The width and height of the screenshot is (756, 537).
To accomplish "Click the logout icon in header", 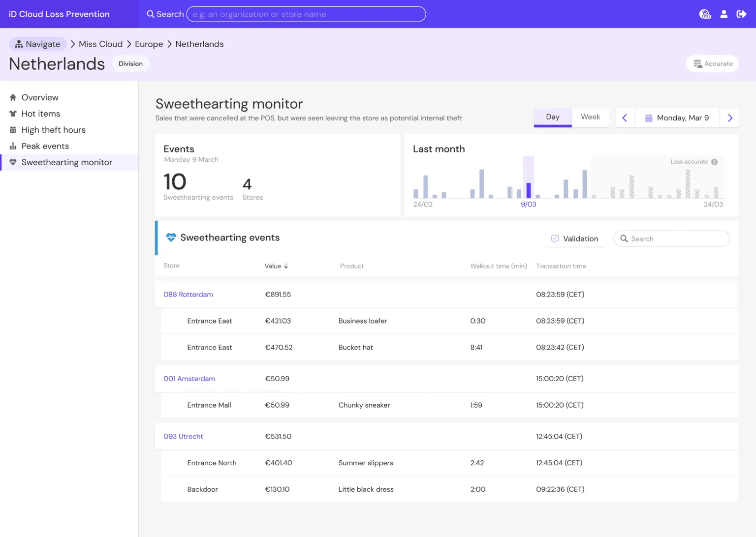I will point(741,14).
